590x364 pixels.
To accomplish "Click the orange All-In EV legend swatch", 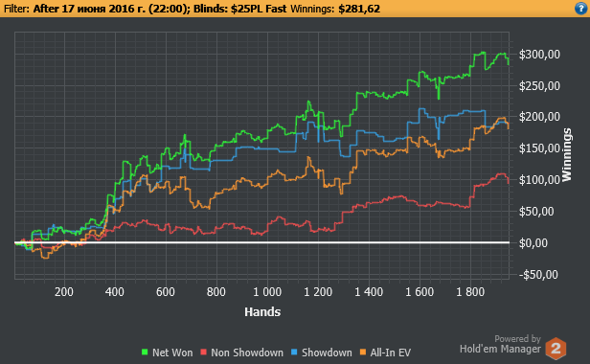I will [363, 353].
